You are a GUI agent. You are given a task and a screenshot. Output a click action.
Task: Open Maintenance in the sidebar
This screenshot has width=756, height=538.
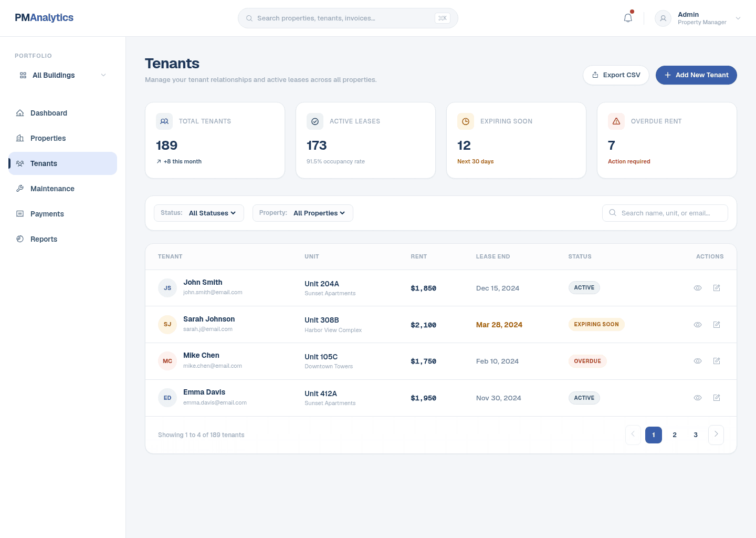point(63,189)
